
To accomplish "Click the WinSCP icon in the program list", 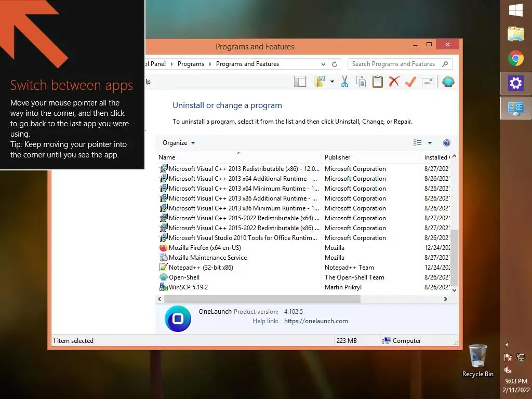I will [164, 287].
